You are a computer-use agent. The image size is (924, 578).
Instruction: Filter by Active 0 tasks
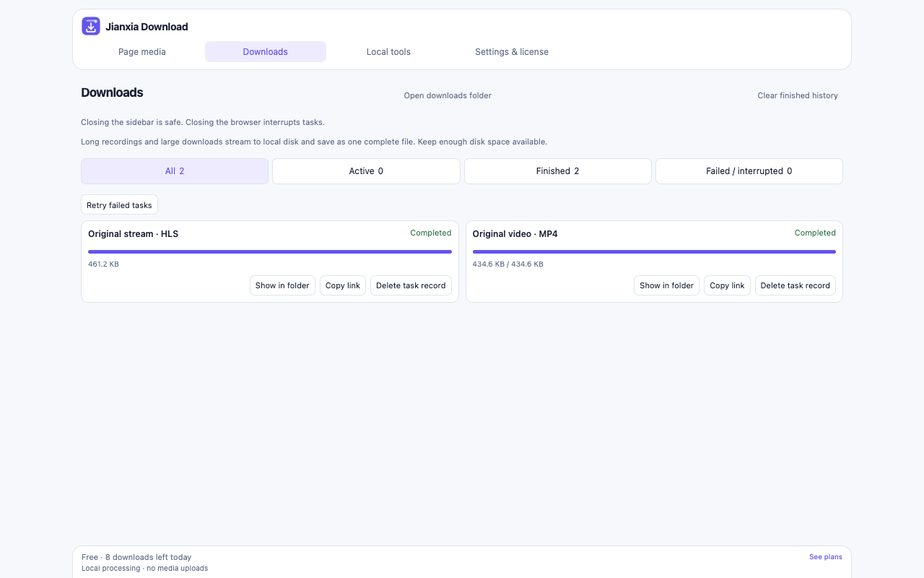(366, 171)
